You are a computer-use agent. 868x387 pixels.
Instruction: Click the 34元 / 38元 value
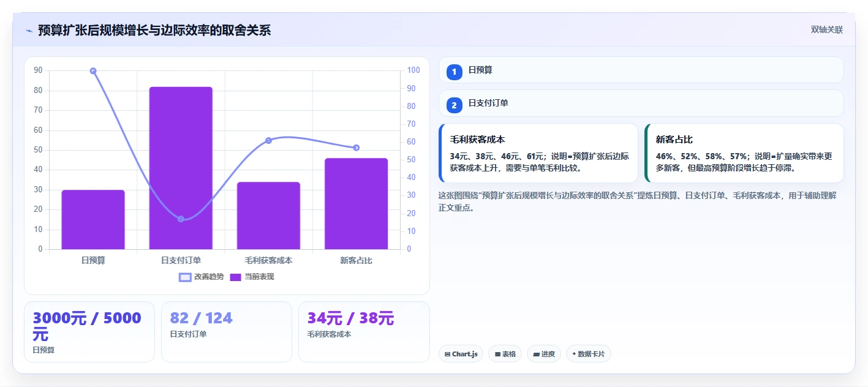point(350,318)
